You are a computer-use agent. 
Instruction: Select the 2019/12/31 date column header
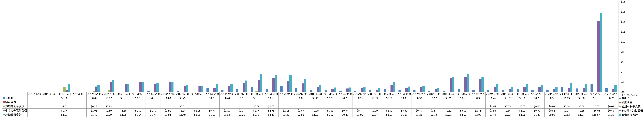pos(537,94)
